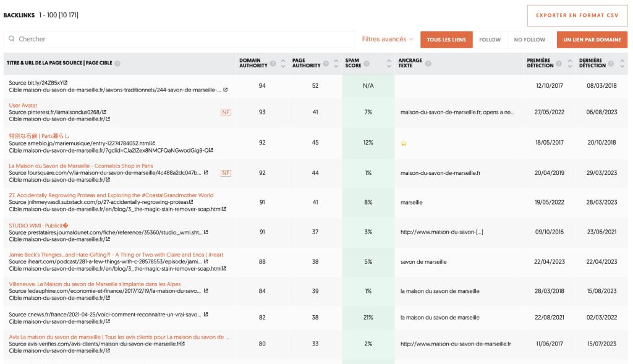Open the User Avatar page title link
This screenshot has width=633, height=364.
pyautogui.click(x=23, y=105)
